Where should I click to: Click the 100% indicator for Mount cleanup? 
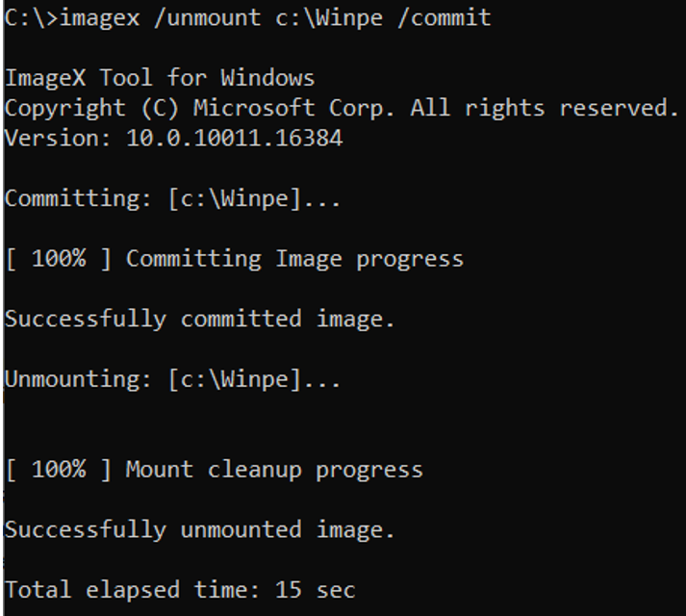point(58,470)
